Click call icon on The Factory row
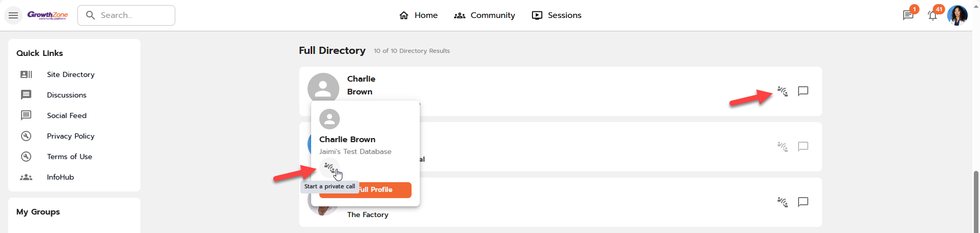Screen dimensions: 980x233 [782, 202]
